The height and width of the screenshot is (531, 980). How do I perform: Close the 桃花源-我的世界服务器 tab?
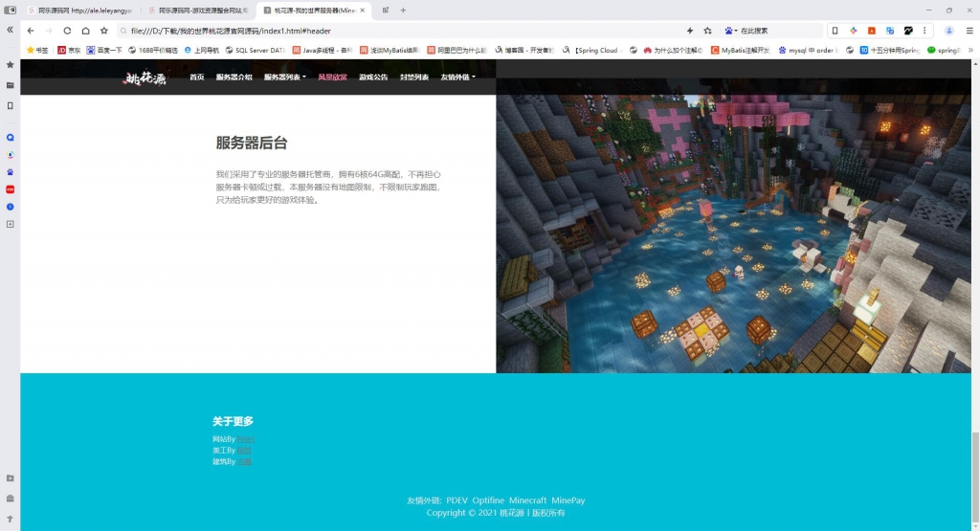(x=363, y=11)
